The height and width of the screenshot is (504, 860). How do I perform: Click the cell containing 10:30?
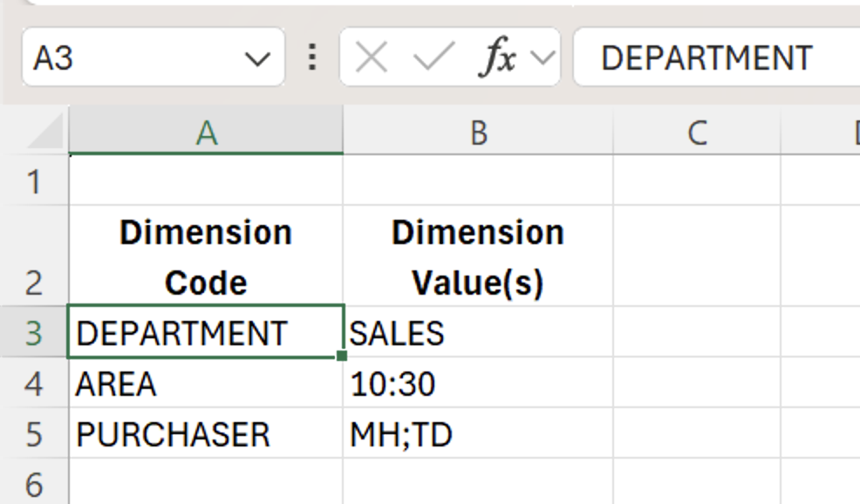click(478, 384)
